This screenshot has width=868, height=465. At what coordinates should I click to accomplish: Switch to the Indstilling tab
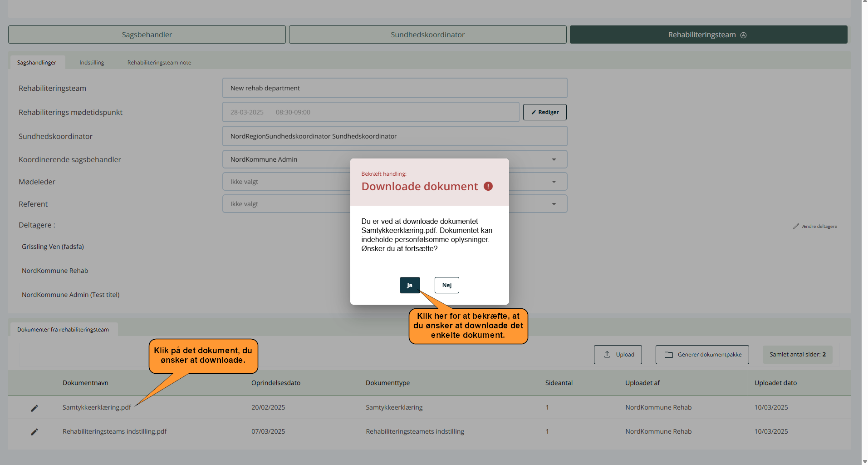(x=92, y=63)
